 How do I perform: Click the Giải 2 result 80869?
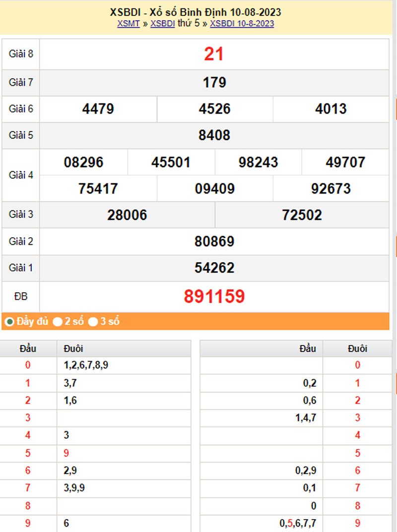point(214,242)
